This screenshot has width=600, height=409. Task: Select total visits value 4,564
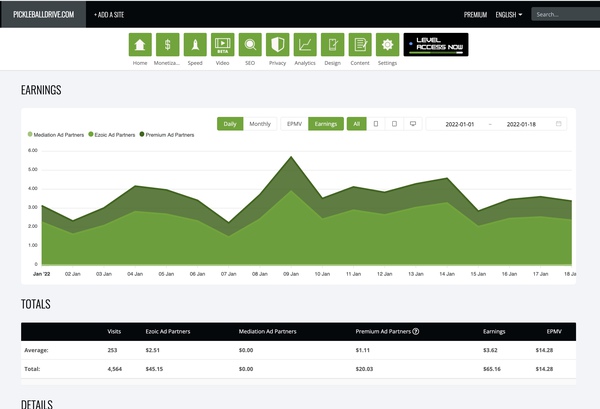click(114, 369)
